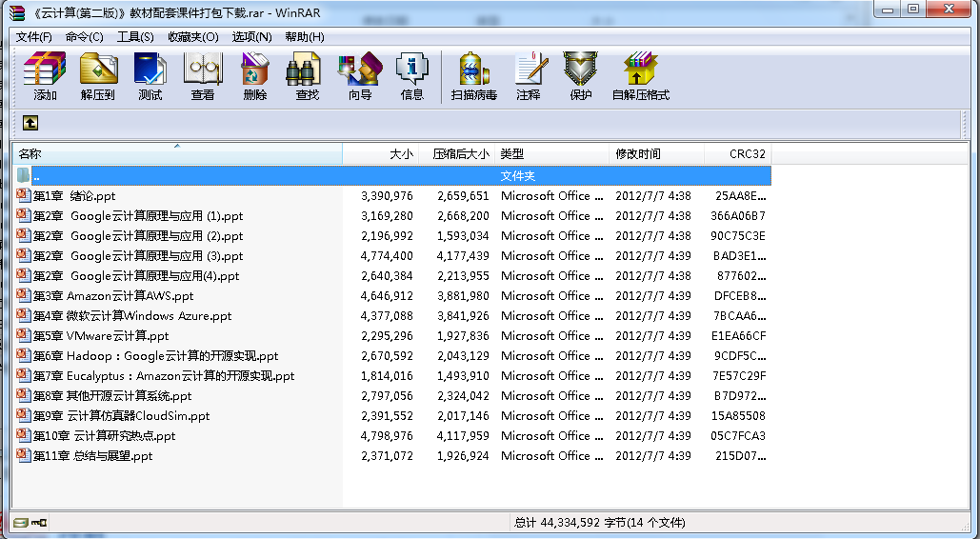Launch the Wizard (向导) icon
The width and height of the screenshot is (980, 539).
click(360, 76)
